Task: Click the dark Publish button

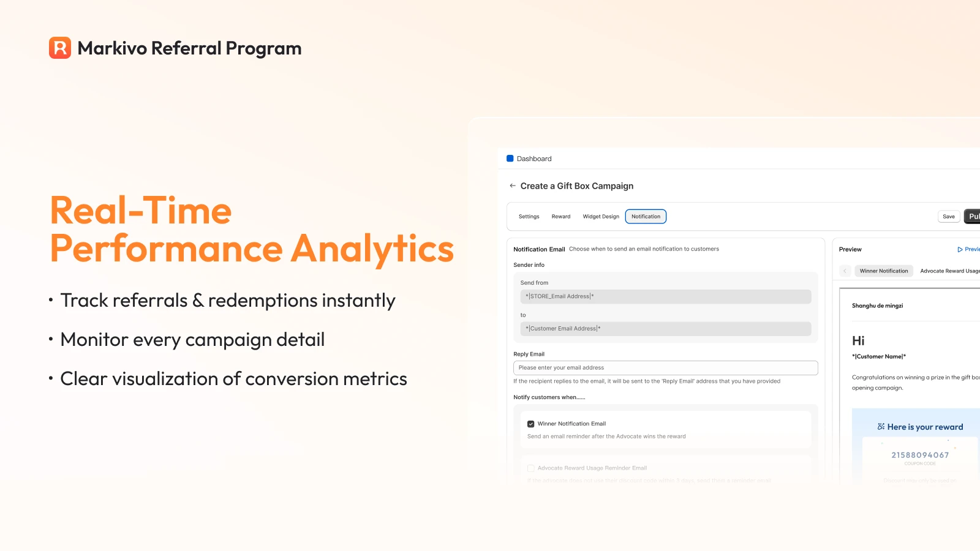Action: click(x=972, y=217)
